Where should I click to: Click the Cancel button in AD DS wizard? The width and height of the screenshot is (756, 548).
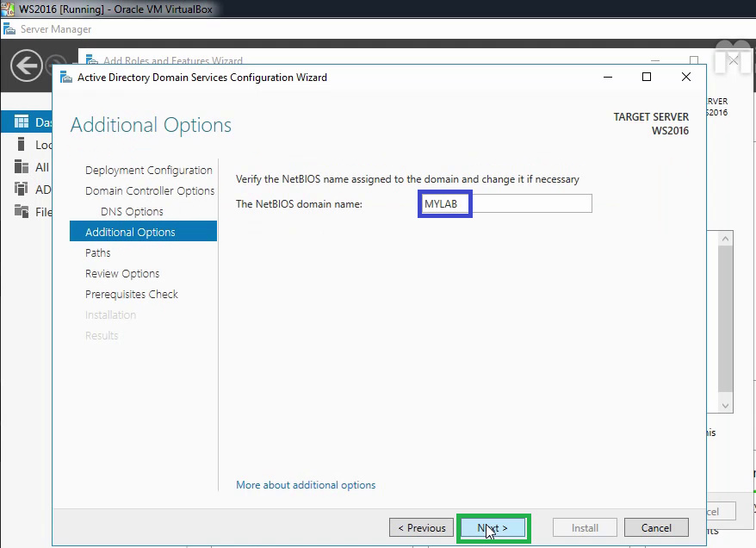[x=656, y=527]
